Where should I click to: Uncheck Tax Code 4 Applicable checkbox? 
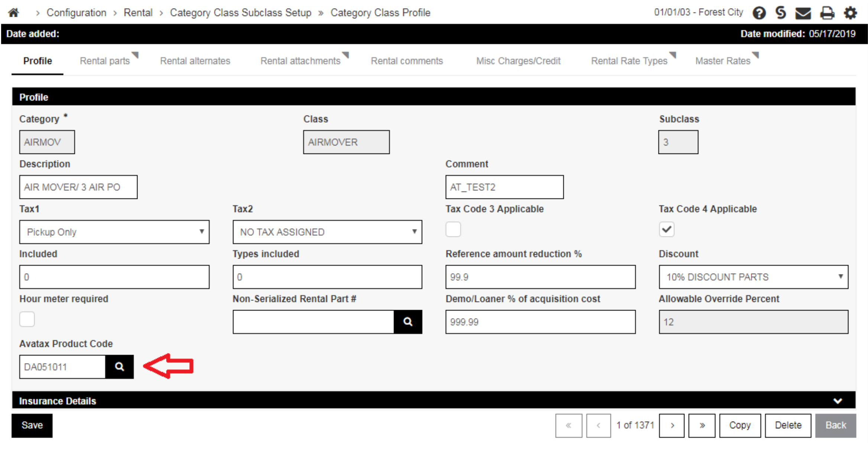click(x=667, y=229)
